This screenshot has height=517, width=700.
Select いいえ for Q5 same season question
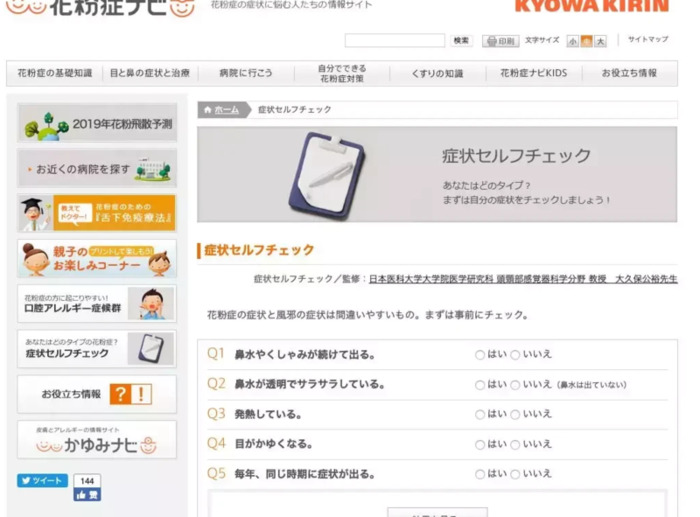(515, 474)
